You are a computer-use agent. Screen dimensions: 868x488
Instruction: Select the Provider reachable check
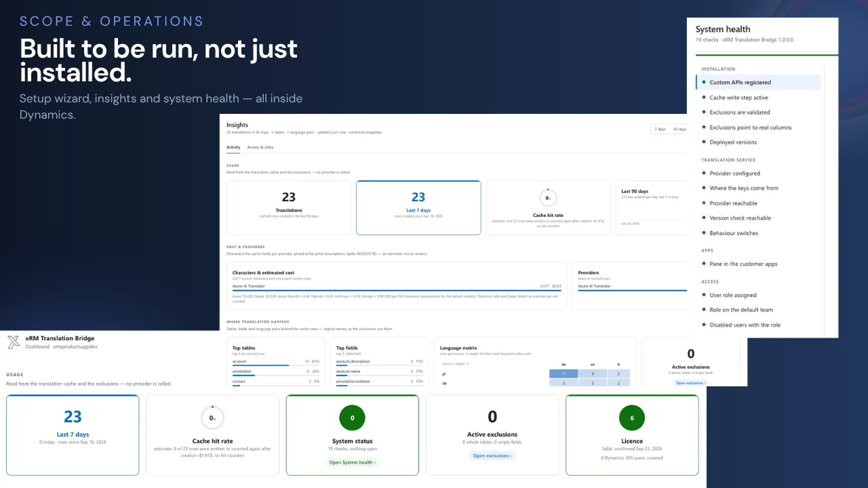(x=758, y=203)
